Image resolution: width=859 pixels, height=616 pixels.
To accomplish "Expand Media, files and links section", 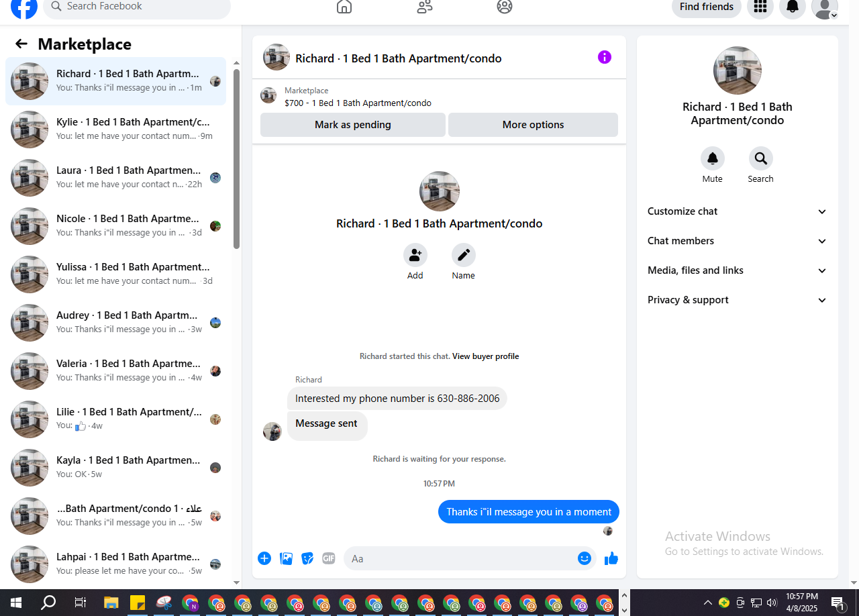I will [x=738, y=270].
